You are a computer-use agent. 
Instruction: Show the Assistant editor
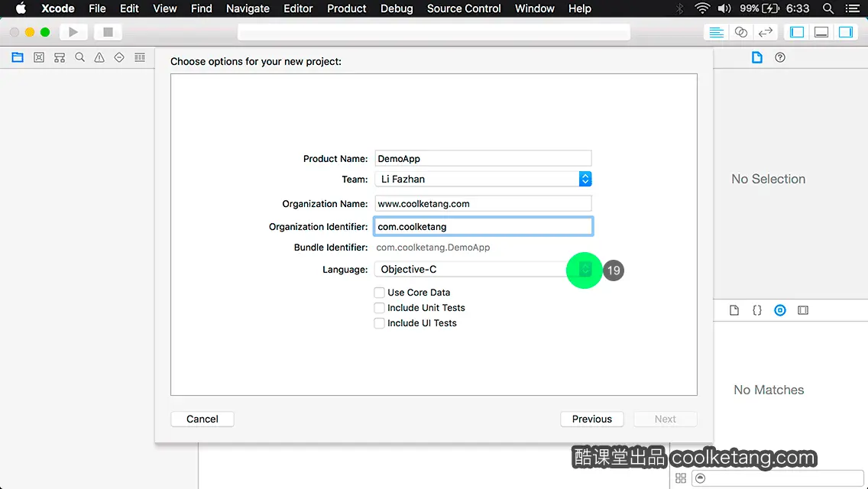[740, 32]
